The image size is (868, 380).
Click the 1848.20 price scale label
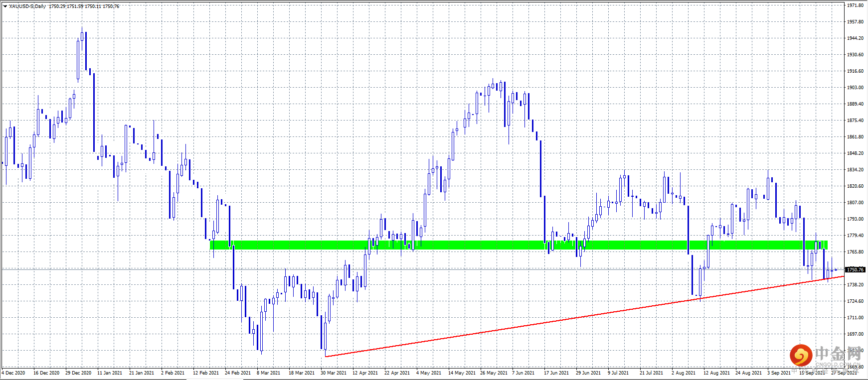855,153
